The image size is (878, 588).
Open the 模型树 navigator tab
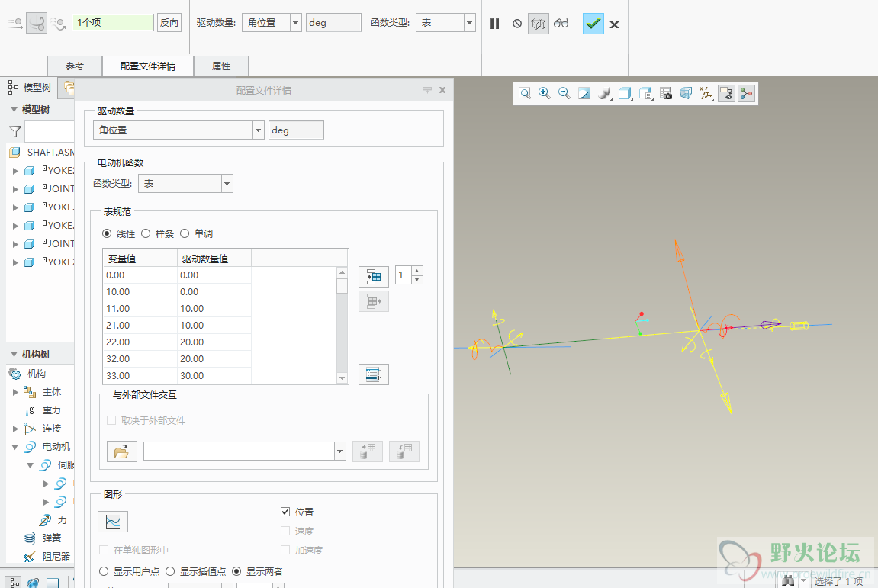(x=31, y=88)
